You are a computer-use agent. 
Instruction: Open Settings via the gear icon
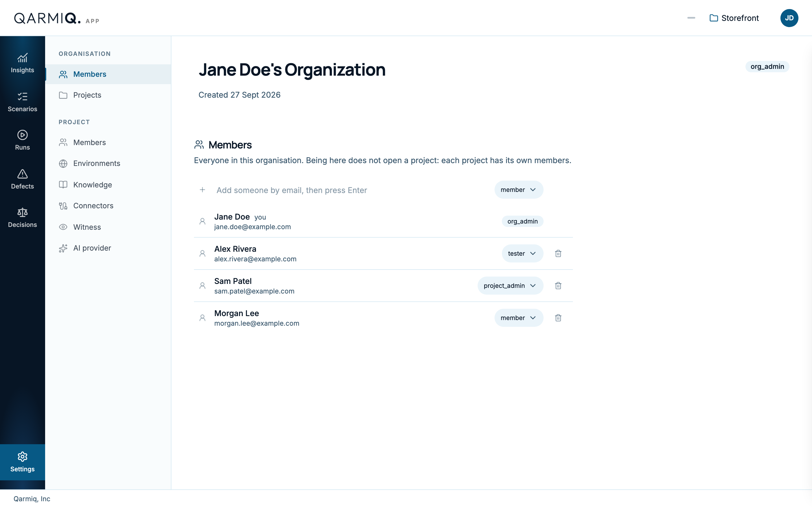pyautogui.click(x=23, y=462)
